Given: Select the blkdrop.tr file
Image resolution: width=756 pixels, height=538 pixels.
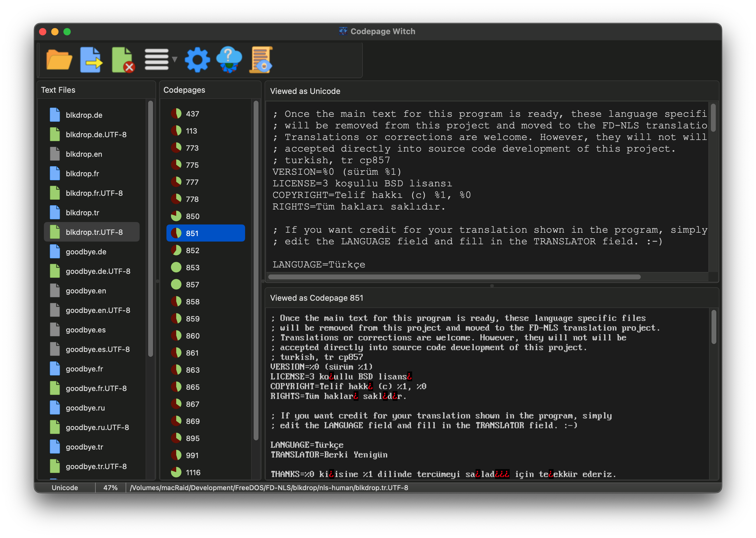Looking at the screenshot, I should point(82,213).
